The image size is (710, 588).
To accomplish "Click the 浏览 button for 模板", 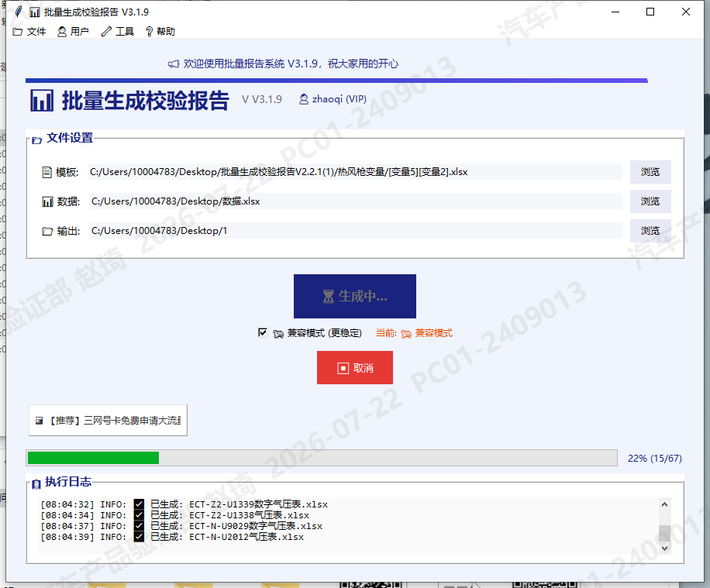I will (650, 172).
